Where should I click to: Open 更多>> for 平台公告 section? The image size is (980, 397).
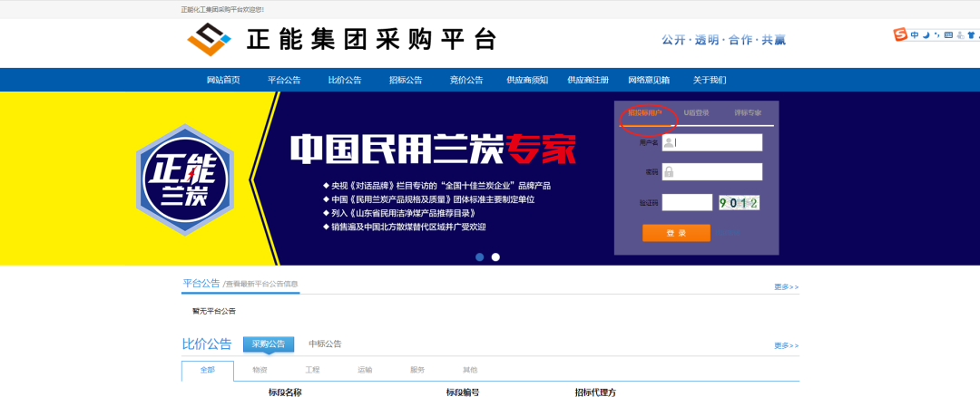[786, 287]
